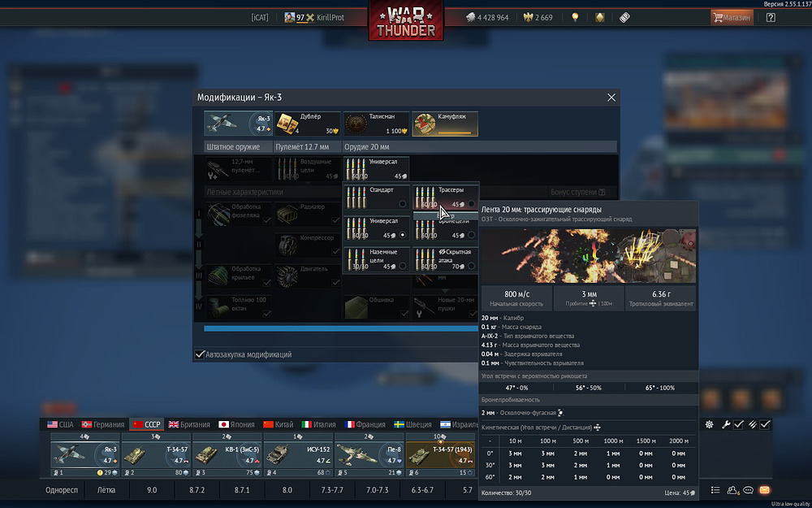The image size is (812, 508).
Task: Switch to the Германия nation tab
Action: (x=103, y=424)
